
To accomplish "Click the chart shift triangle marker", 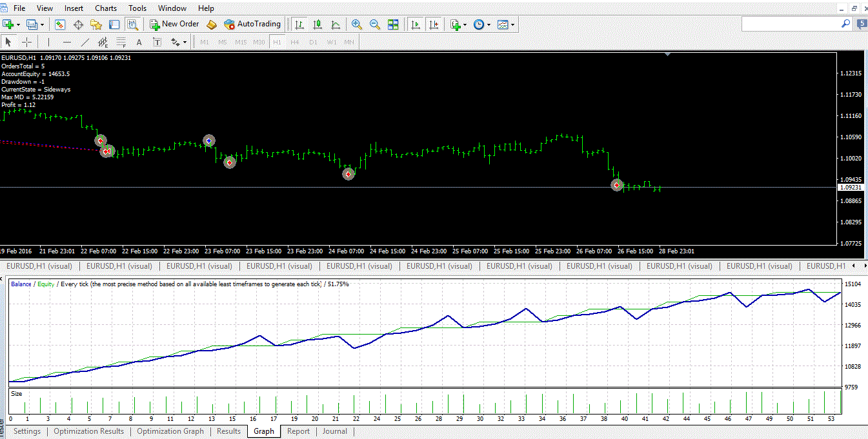I will (667, 55).
